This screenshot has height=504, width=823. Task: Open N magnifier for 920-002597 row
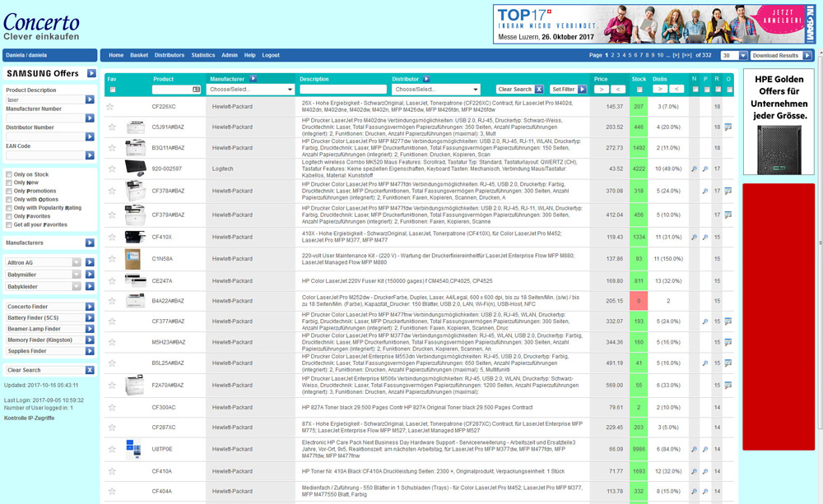coord(694,169)
